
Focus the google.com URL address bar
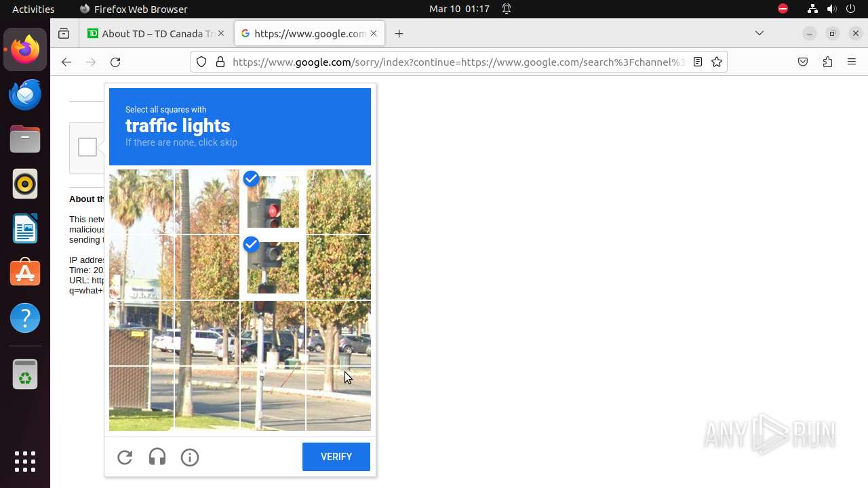click(x=458, y=62)
